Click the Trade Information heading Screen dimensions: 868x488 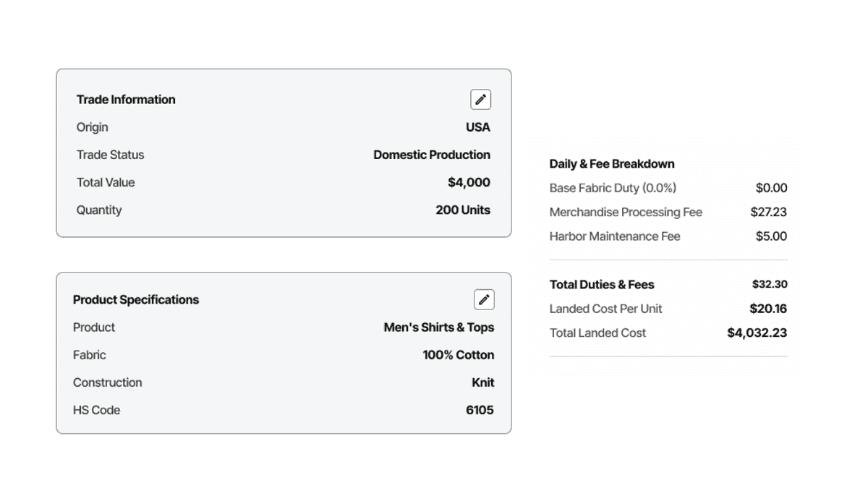tap(126, 100)
